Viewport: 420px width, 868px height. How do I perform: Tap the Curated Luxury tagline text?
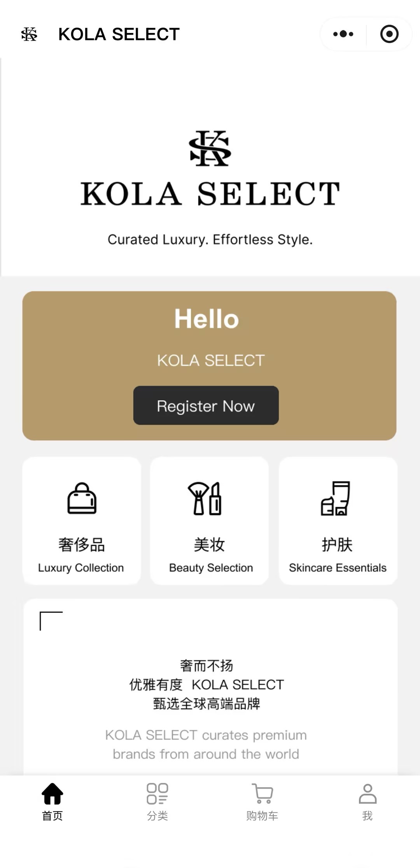coord(210,239)
